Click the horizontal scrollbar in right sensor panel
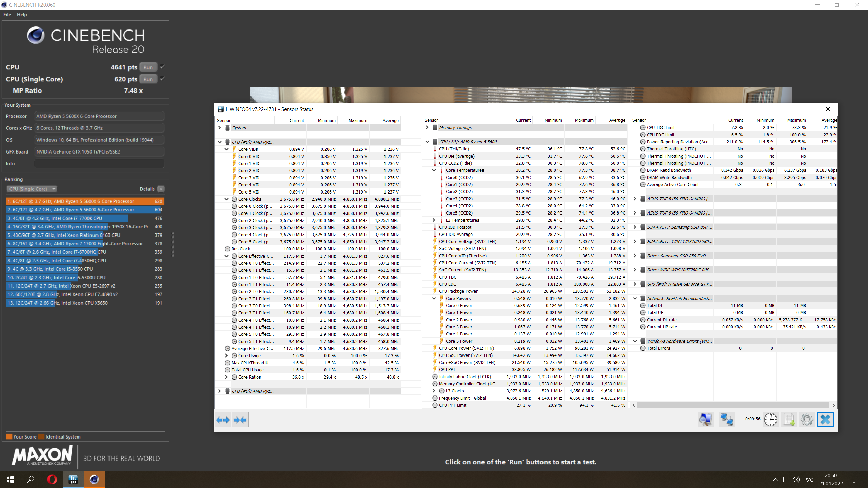 click(732, 405)
